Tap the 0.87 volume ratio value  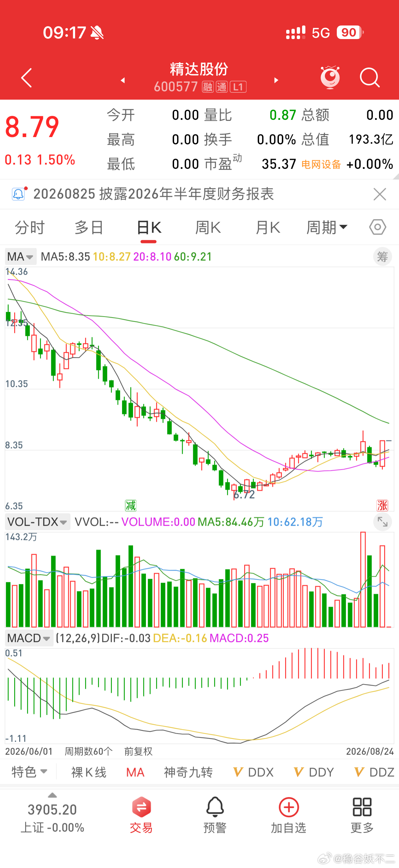283,115
